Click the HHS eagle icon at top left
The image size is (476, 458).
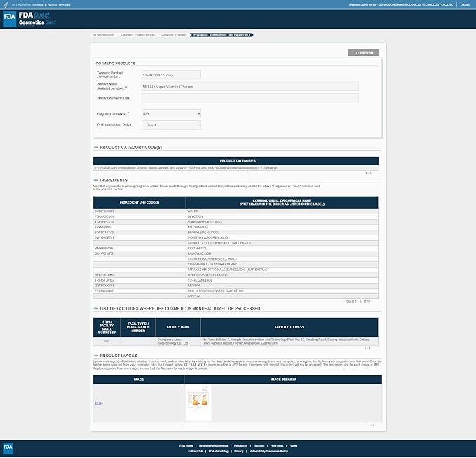click(x=6, y=4)
